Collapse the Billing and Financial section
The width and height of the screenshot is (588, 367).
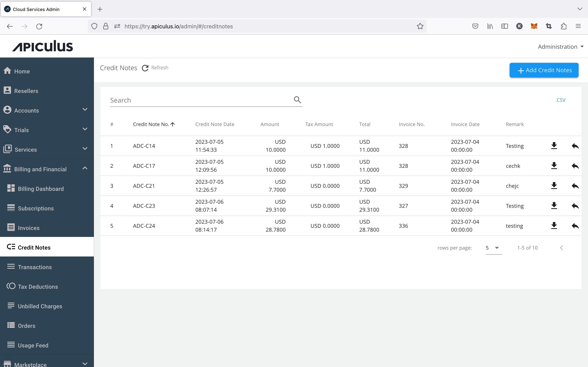(x=85, y=168)
